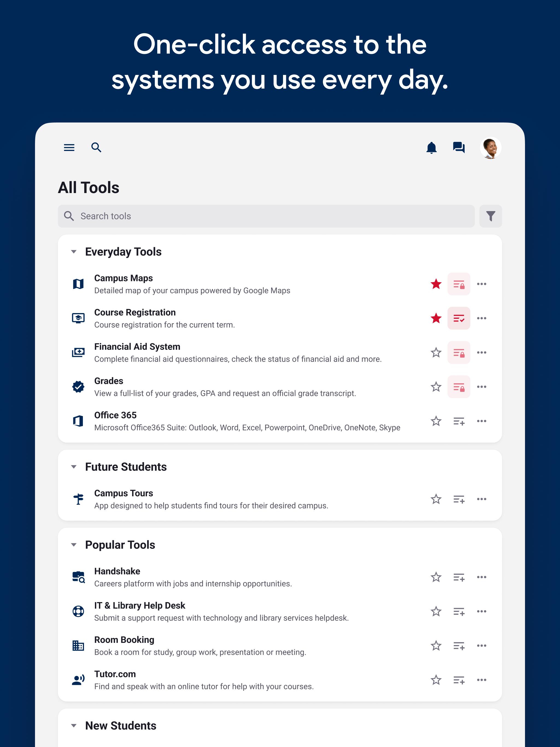This screenshot has height=747, width=560.
Task: Open more options for Campus Tours
Action: tap(481, 499)
